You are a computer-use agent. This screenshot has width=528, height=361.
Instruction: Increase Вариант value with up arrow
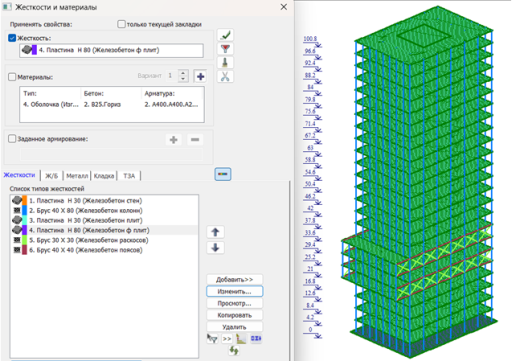[183, 73]
